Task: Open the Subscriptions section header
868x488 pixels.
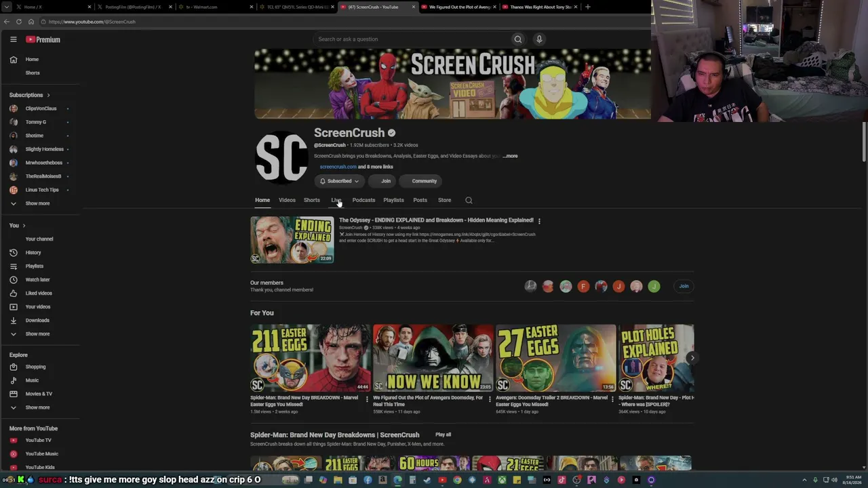Action: coord(29,95)
